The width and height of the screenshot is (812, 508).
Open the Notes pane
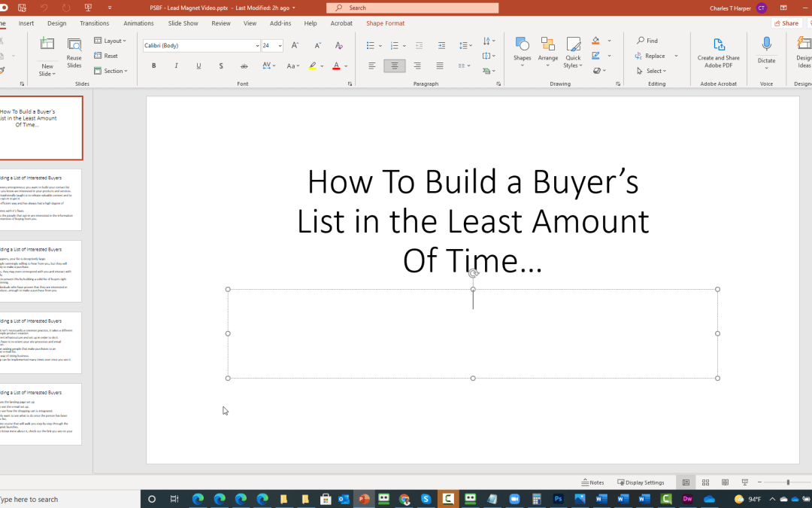pyautogui.click(x=593, y=482)
